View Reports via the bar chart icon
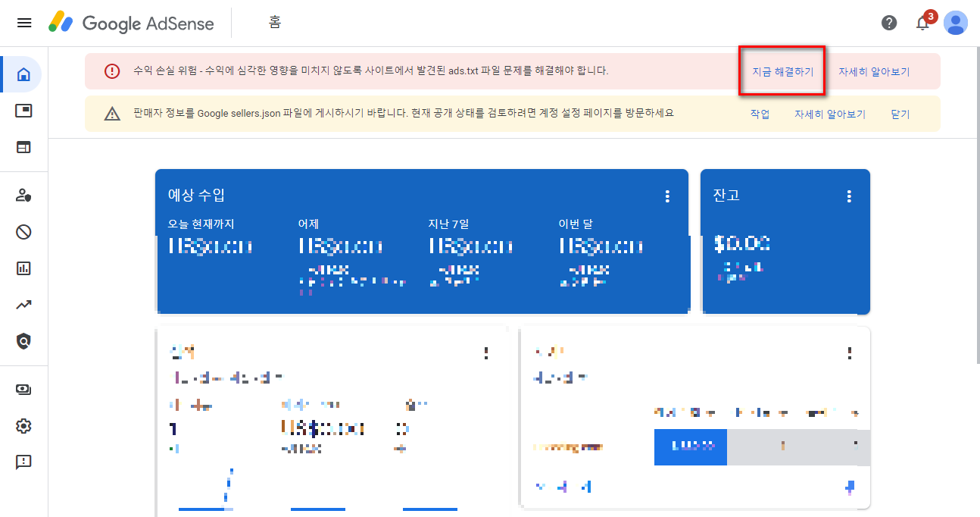Screen dimensions: 980x517 23,268
